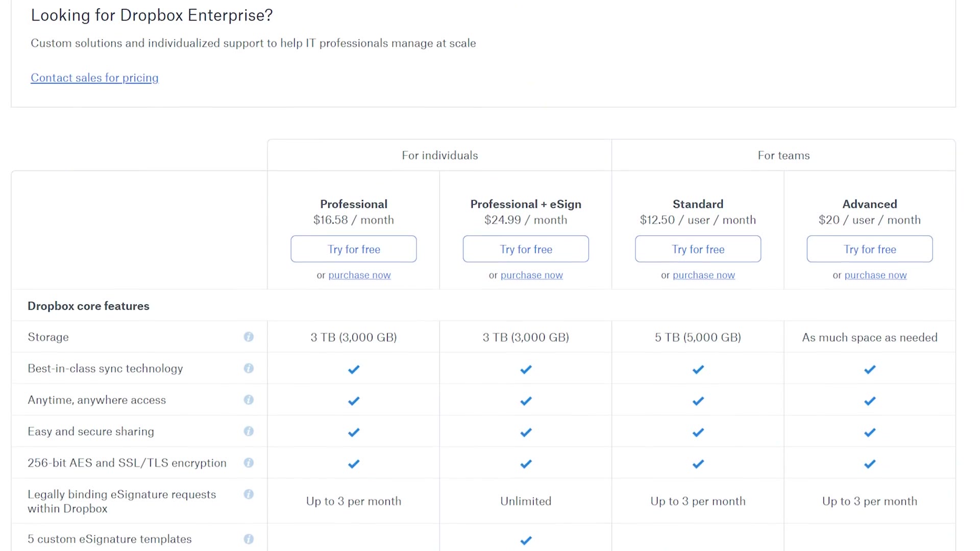Click the $12.50 / user / month price
This screenshot has width=980, height=551.
tap(698, 220)
